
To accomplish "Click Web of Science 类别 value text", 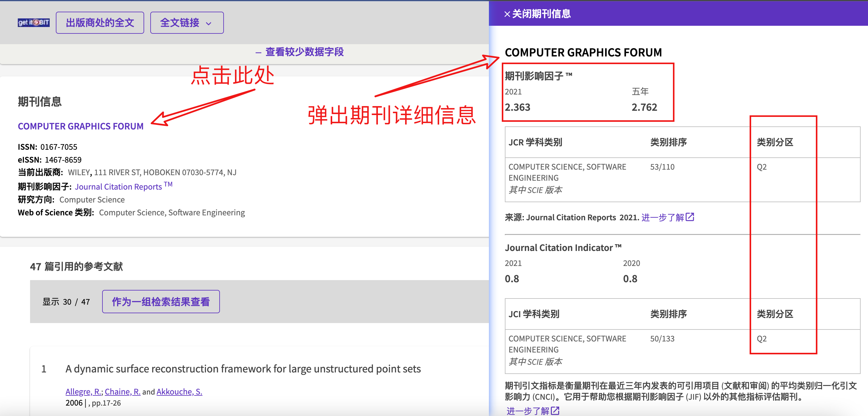I will click(x=172, y=212).
